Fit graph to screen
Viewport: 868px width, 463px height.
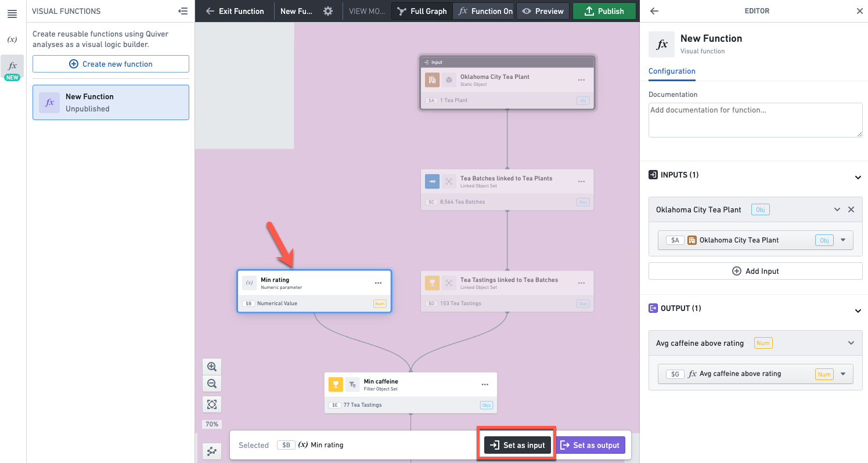[212, 404]
